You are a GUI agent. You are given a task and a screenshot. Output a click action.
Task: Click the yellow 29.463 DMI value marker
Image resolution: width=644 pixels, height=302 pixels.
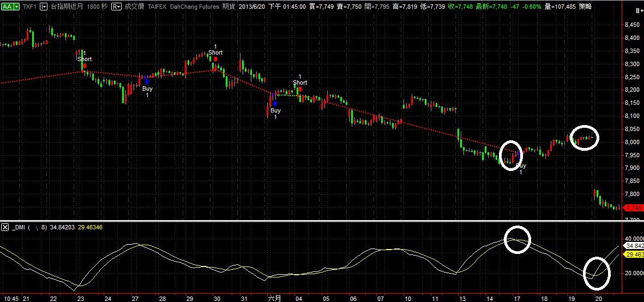[x=633, y=254]
